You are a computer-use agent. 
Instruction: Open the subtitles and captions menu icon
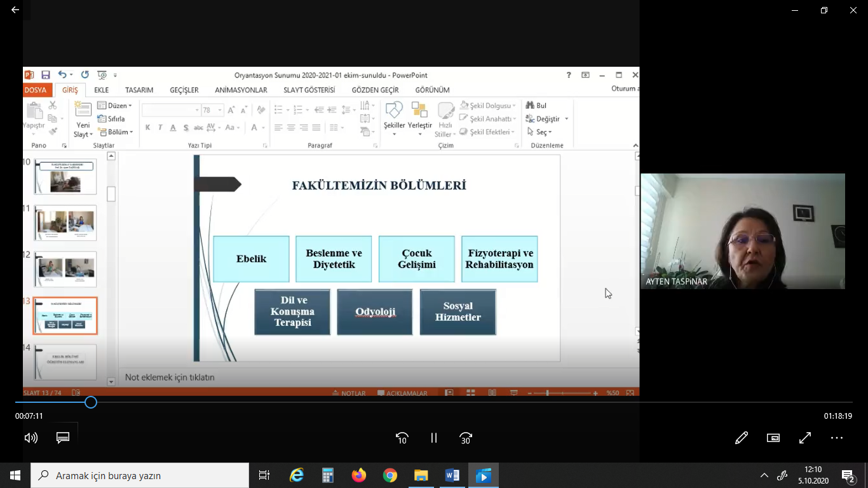pyautogui.click(x=63, y=438)
